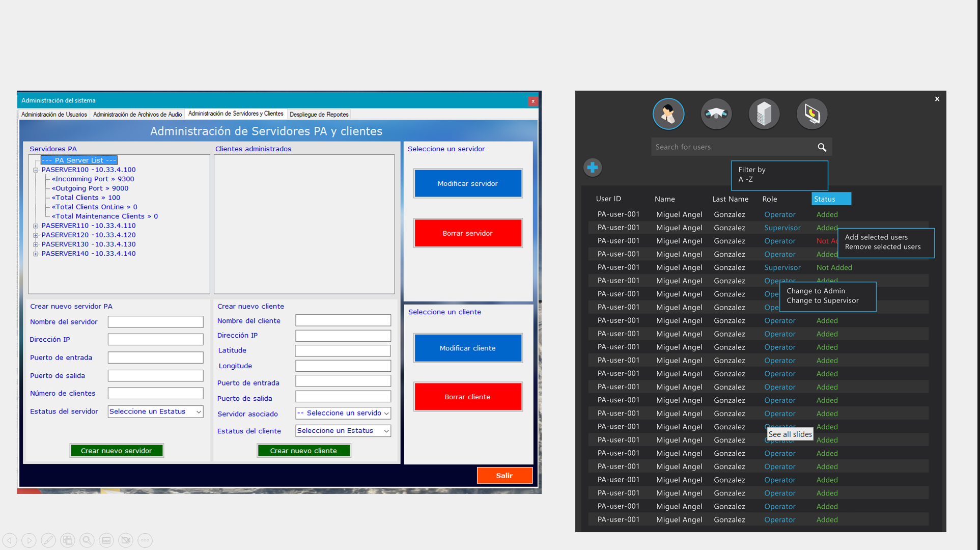Image resolution: width=980 pixels, height=550 pixels.
Task: Click the Crear nuevo servidor button
Action: click(x=117, y=451)
